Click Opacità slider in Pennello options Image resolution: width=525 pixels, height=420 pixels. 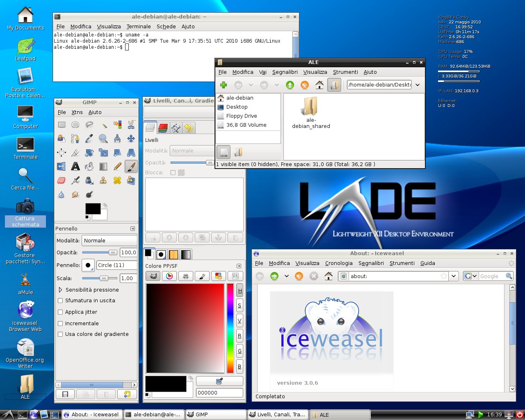point(100,253)
